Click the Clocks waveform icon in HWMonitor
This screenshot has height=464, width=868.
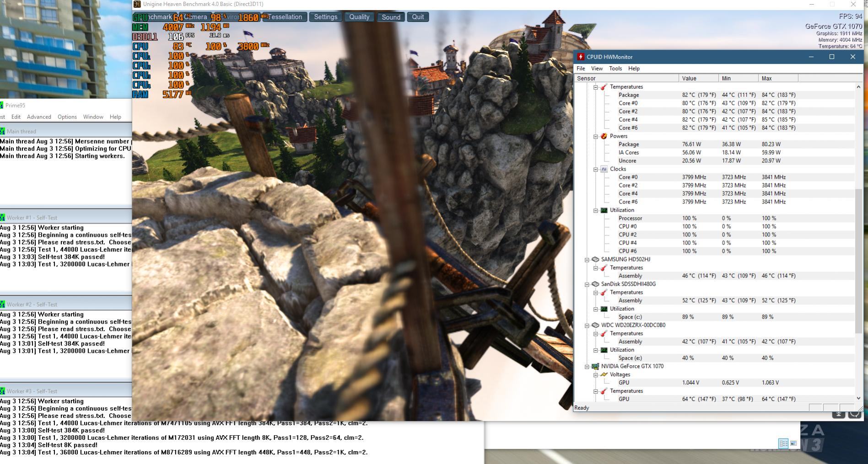604,169
